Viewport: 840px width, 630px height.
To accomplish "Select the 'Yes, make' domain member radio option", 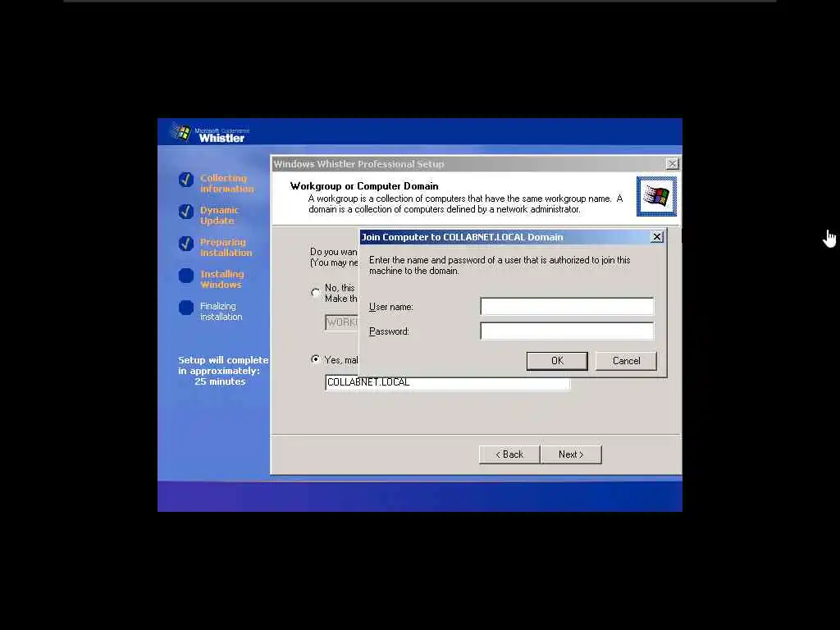I will click(x=316, y=359).
